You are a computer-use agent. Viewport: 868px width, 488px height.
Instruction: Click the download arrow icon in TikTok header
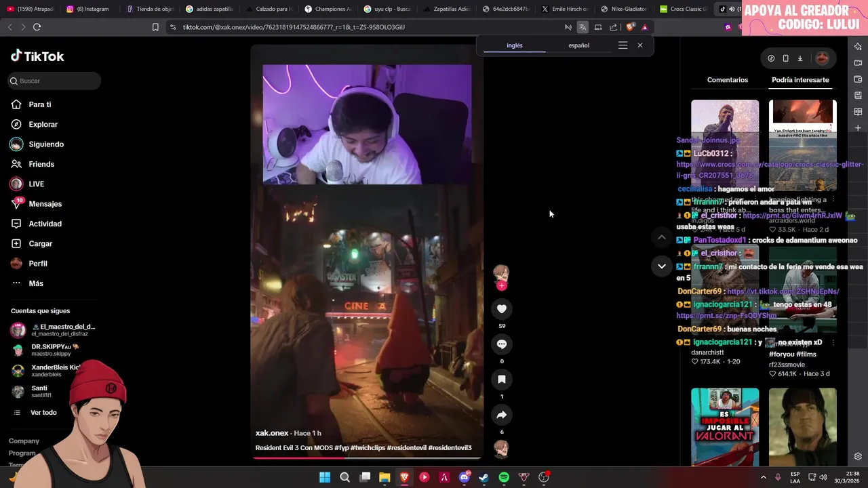[x=800, y=58]
